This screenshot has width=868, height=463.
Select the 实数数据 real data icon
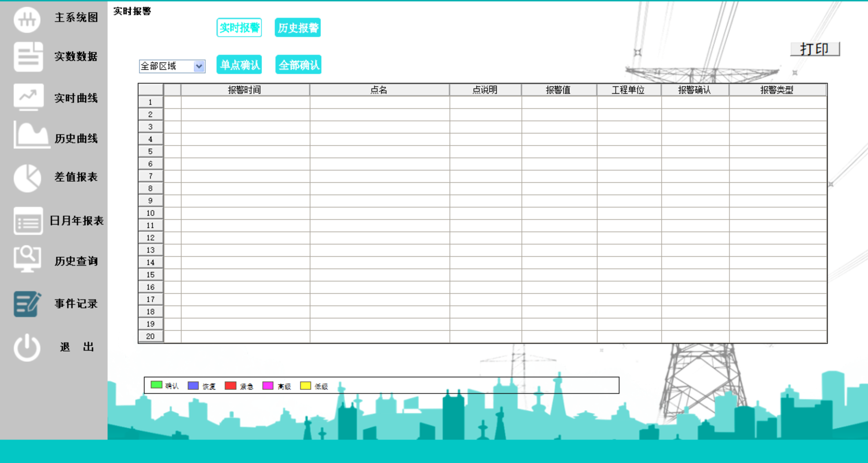click(x=27, y=57)
